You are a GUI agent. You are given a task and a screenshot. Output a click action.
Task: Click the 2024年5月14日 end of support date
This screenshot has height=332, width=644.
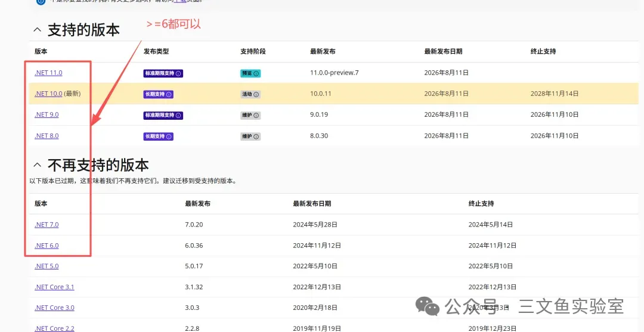pyautogui.click(x=491, y=225)
